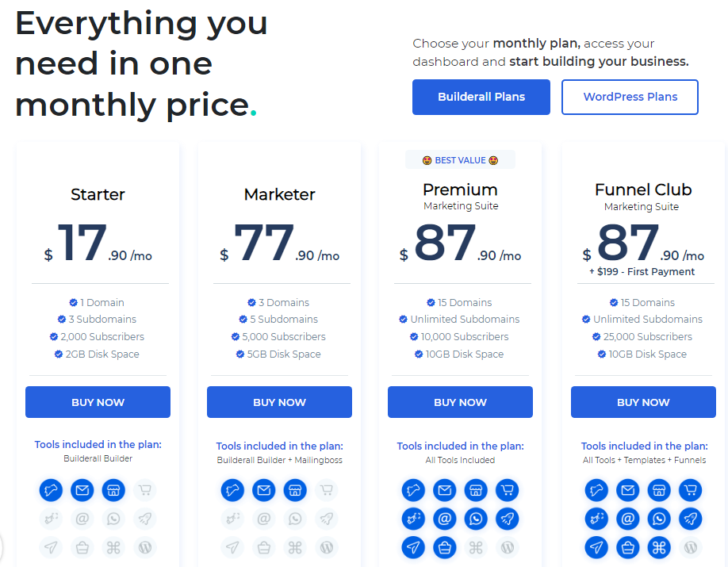Click the rocket icon in Marketer plan
This screenshot has width=728, height=567.
coord(326,519)
